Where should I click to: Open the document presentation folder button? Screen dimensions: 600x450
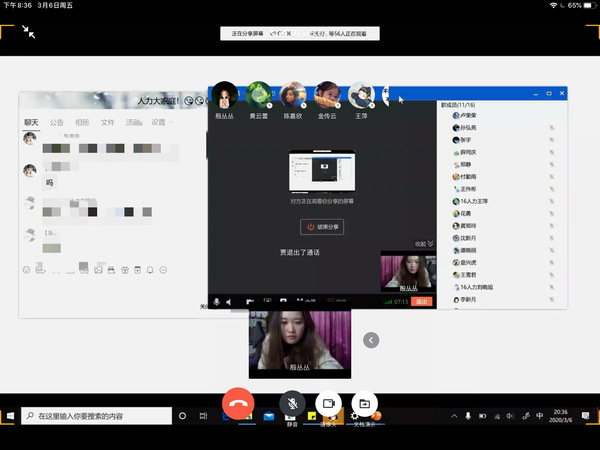(364, 403)
